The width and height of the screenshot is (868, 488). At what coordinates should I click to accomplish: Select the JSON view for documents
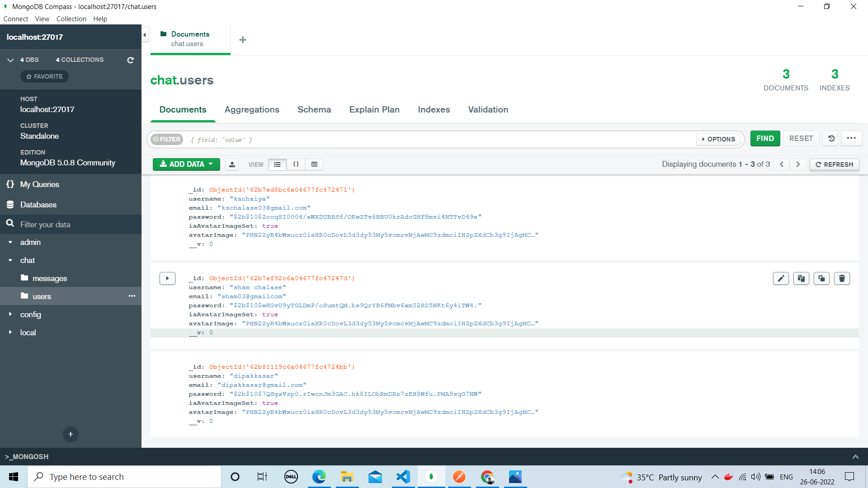click(296, 164)
